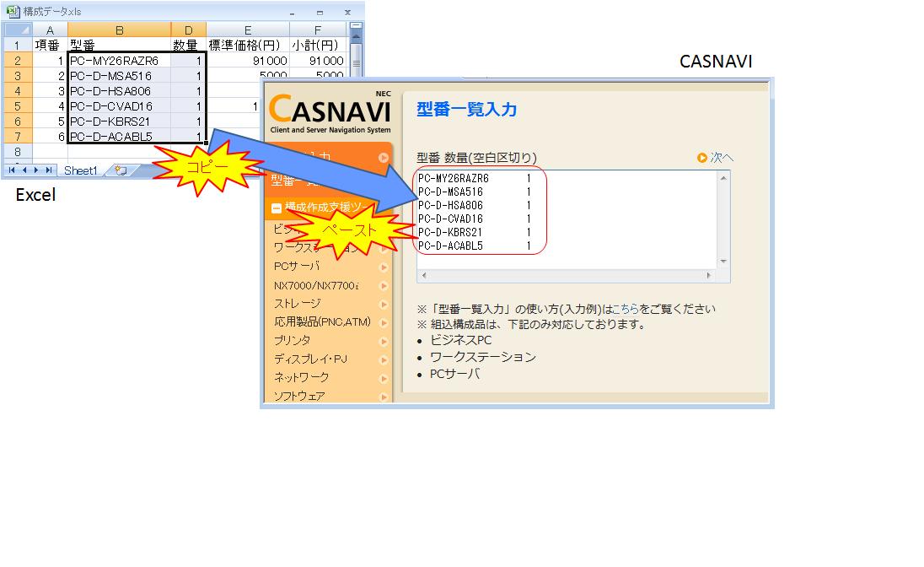Click the 小計(円) header cell
The image size is (924, 567).
(x=318, y=46)
